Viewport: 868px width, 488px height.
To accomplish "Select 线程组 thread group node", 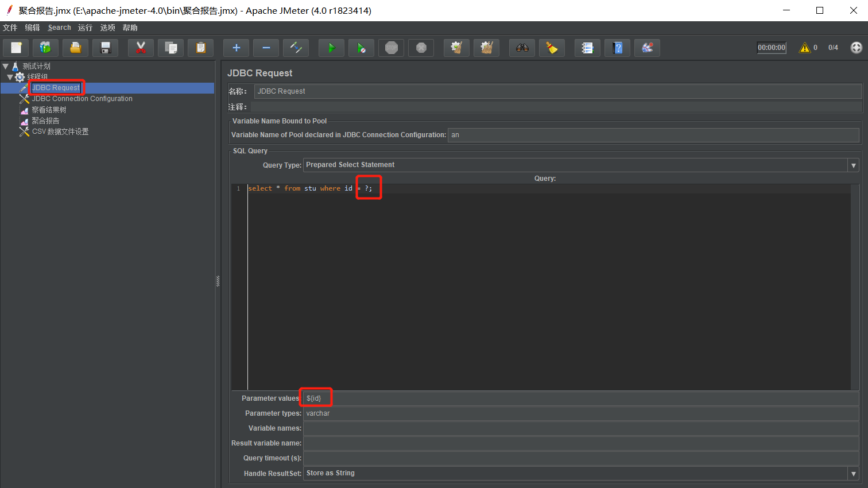I will click(x=37, y=77).
